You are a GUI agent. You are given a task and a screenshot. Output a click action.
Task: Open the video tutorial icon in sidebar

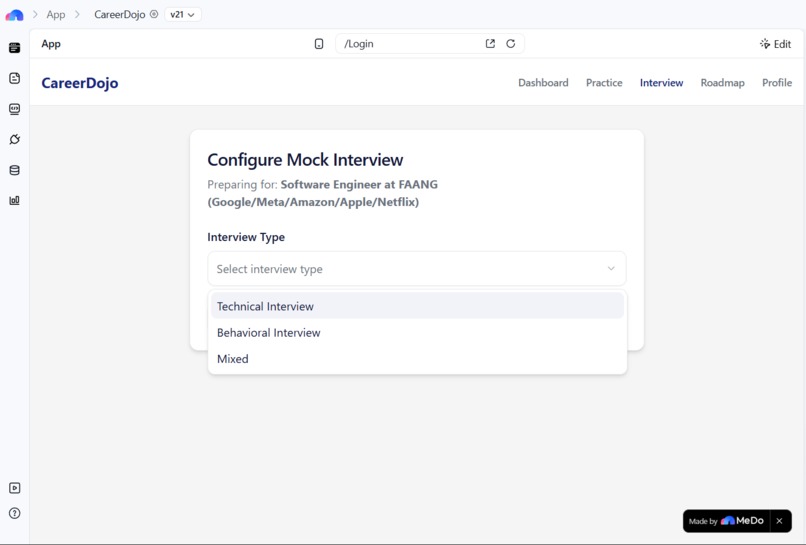point(14,488)
